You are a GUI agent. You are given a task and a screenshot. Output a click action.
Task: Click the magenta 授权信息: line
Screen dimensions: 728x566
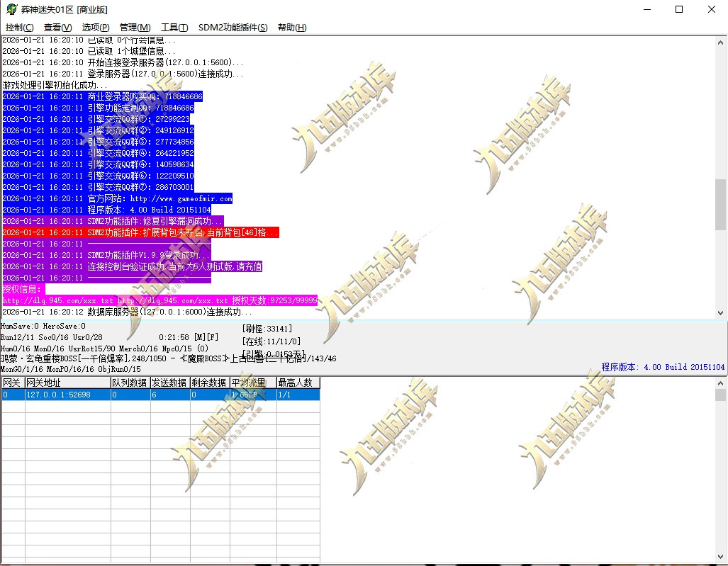click(23, 289)
